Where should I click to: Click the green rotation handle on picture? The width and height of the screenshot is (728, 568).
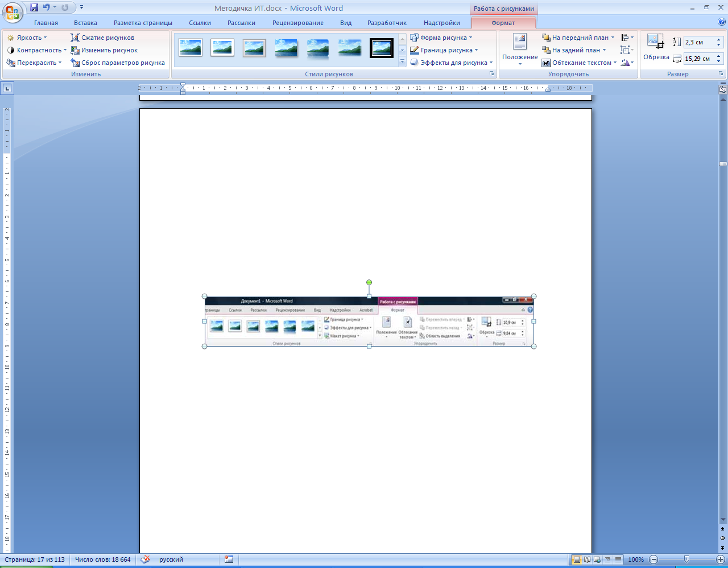(x=369, y=282)
